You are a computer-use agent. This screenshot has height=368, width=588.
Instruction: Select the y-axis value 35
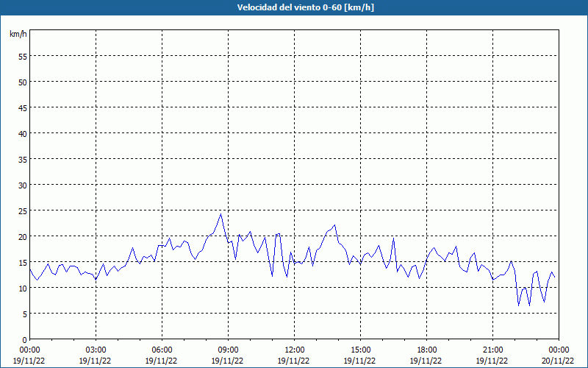23,160
